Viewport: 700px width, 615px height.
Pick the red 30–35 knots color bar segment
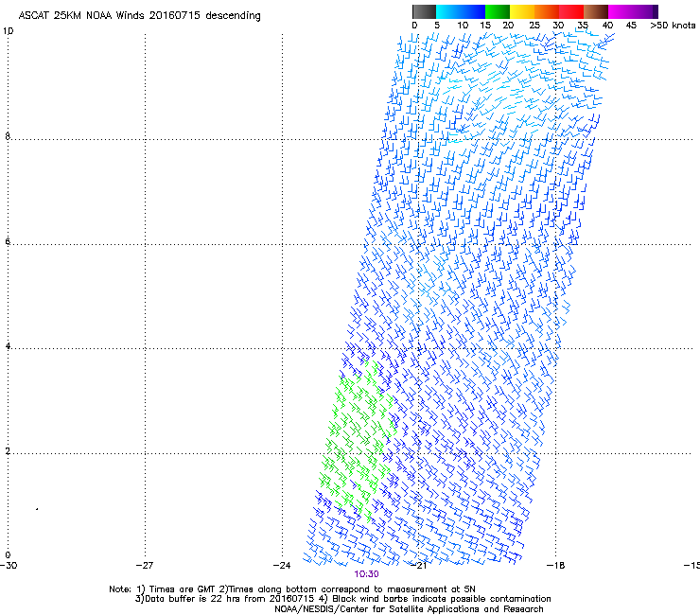click(571, 11)
